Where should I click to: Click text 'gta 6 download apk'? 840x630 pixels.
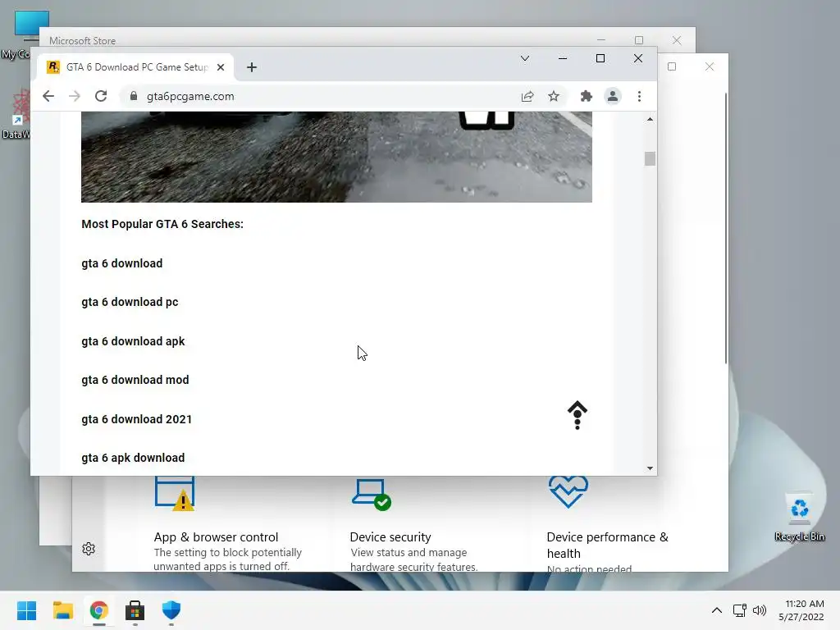tap(133, 341)
